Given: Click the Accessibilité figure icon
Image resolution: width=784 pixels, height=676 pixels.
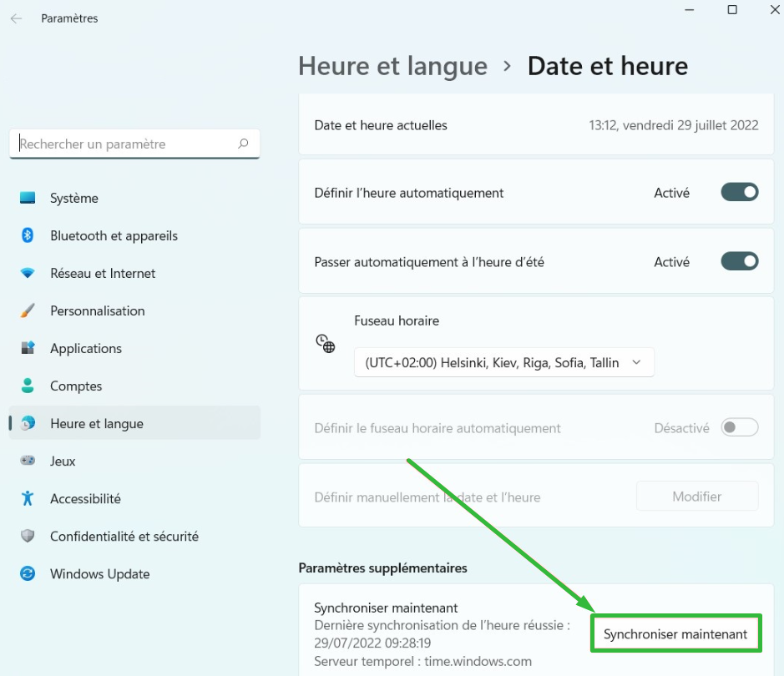Looking at the screenshot, I should (x=28, y=498).
